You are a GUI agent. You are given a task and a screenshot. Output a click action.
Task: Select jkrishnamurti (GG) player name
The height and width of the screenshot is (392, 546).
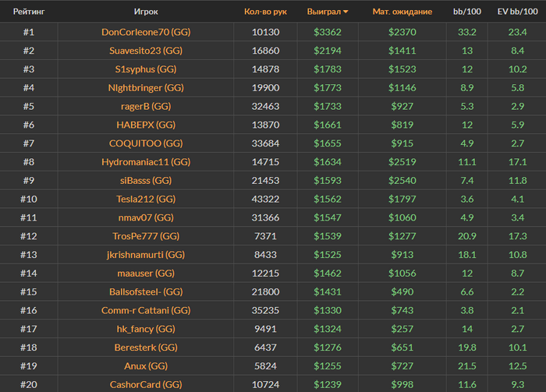point(146,255)
